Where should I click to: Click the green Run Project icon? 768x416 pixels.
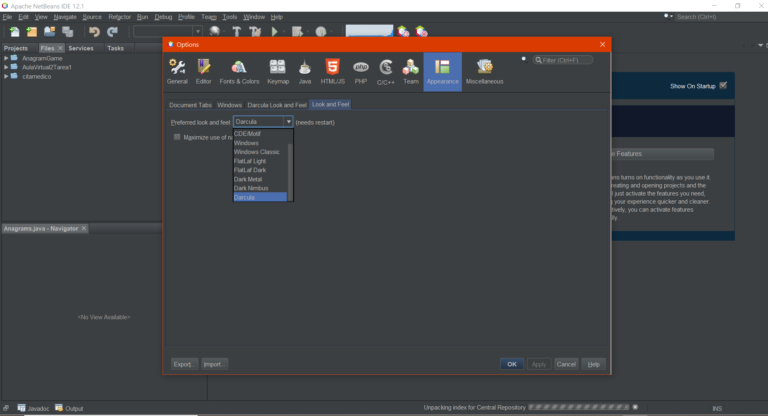click(x=274, y=32)
